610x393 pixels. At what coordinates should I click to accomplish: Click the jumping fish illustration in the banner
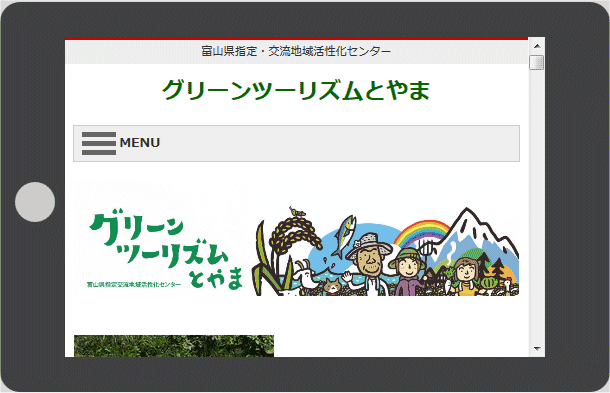click(344, 237)
